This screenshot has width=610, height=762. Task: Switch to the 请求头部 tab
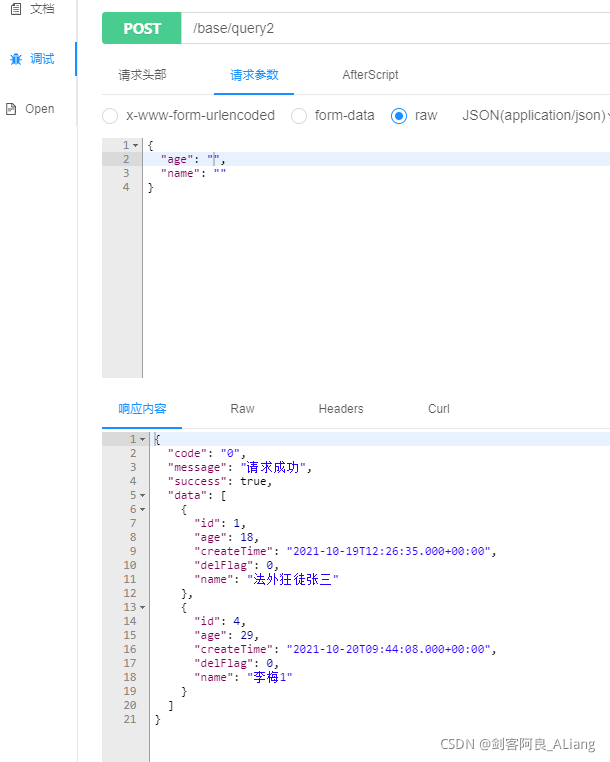point(142,75)
